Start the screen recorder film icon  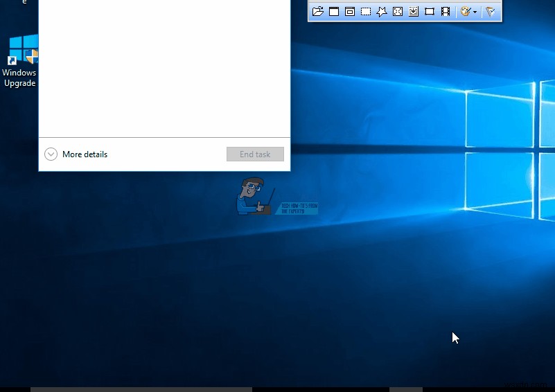pos(446,11)
